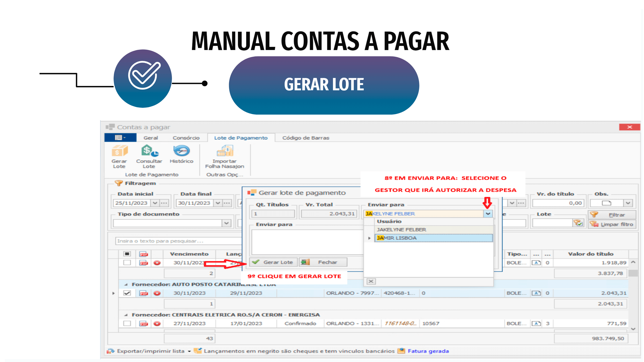Image resolution: width=644 pixels, height=362 pixels.
Task: Uncheck the AUTO POSTO CATARINENSE row checkbox
Action: tap(127, 293)
